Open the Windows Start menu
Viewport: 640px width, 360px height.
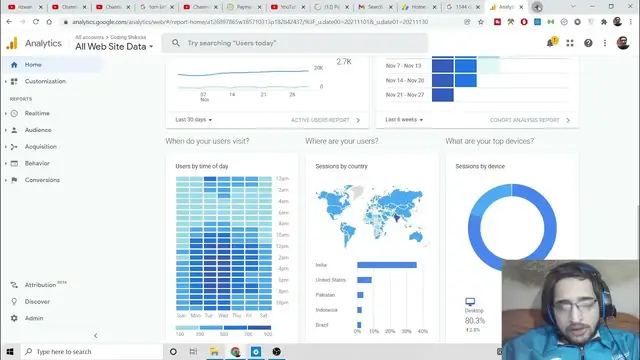click(x=10, y=351)
